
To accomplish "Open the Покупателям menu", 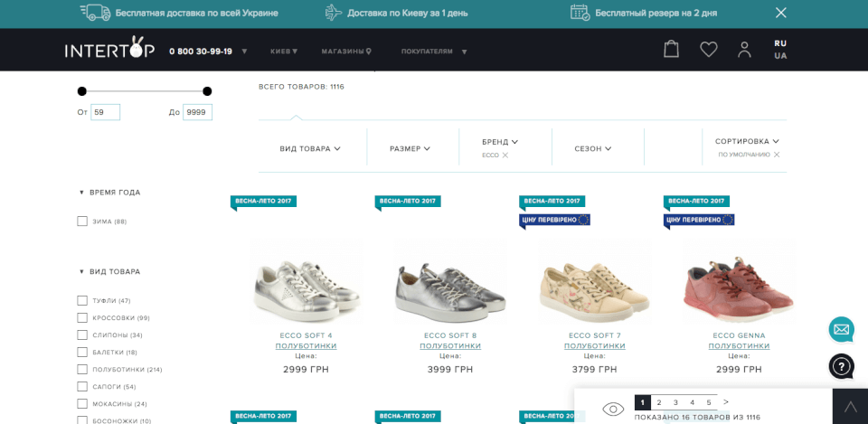I will [x=433, y=52].
